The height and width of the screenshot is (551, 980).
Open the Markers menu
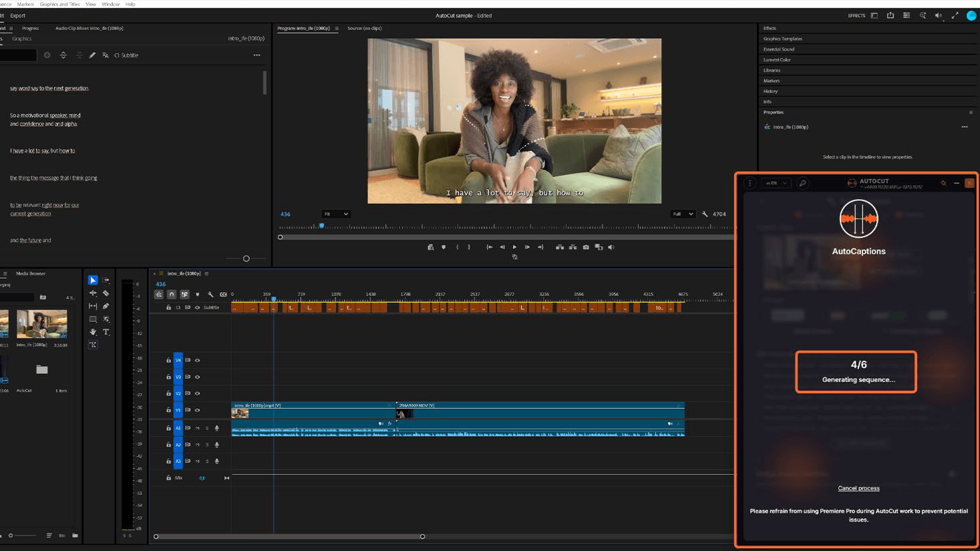(25, 4)
